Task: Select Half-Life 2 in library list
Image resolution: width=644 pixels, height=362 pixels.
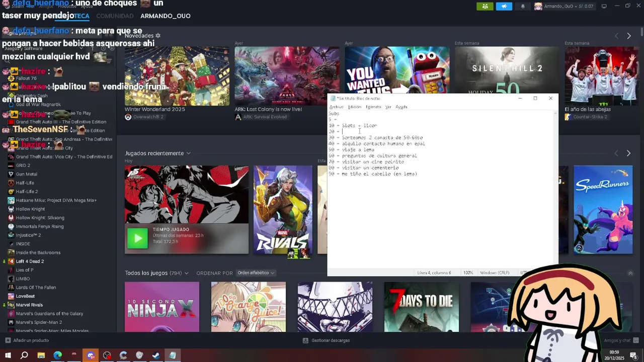Action: tap(27, 192)
